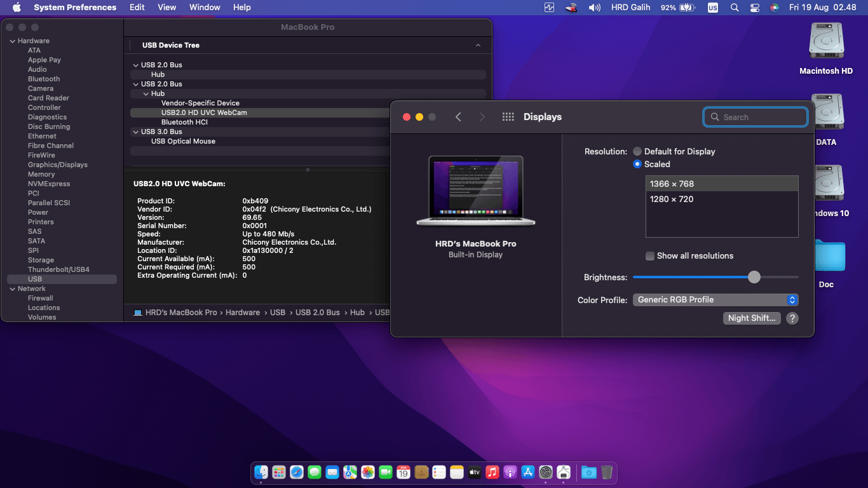This screenshot has width=868, height=488.
Task: Select 1280 × 720 resolution
Action: click(x=722, y=199)
